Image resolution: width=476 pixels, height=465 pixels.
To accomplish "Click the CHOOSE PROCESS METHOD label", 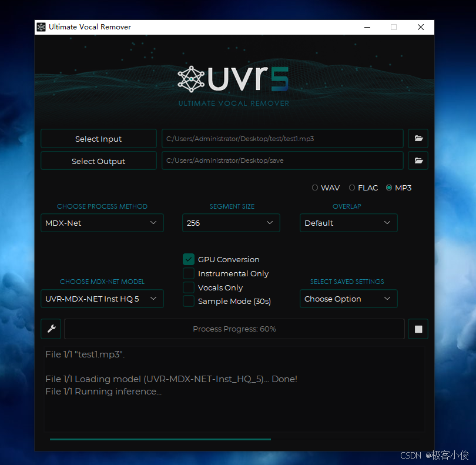I will (102, 206).
